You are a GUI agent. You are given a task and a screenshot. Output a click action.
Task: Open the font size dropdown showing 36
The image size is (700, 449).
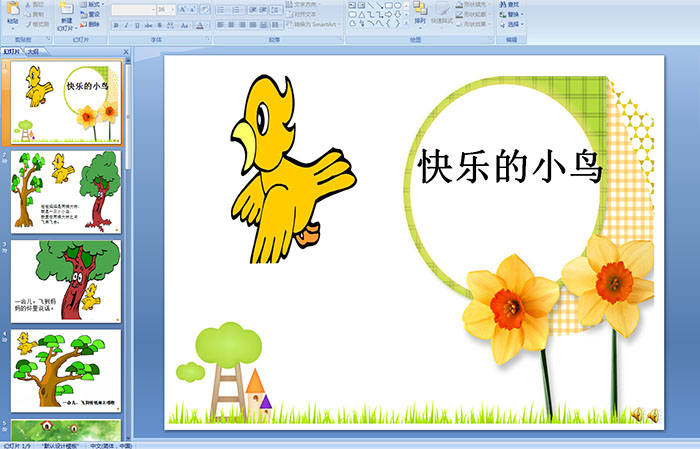point(173,9)
